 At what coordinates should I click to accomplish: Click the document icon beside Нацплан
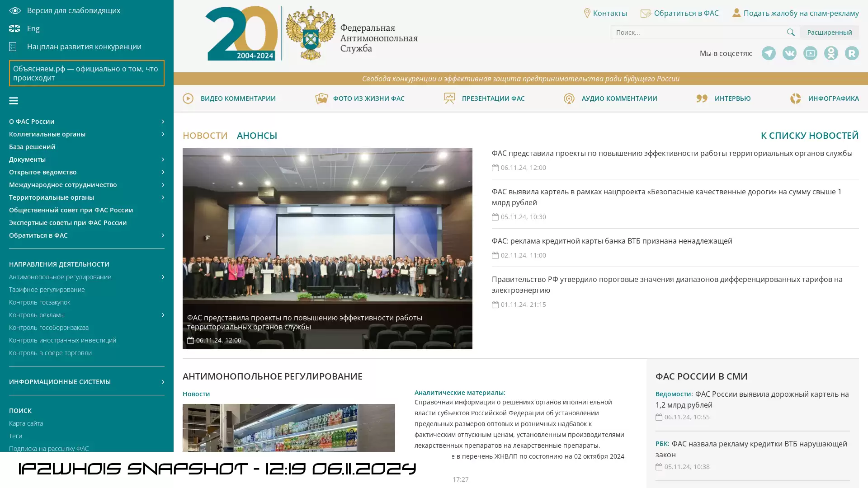click(x=13, y=47)
